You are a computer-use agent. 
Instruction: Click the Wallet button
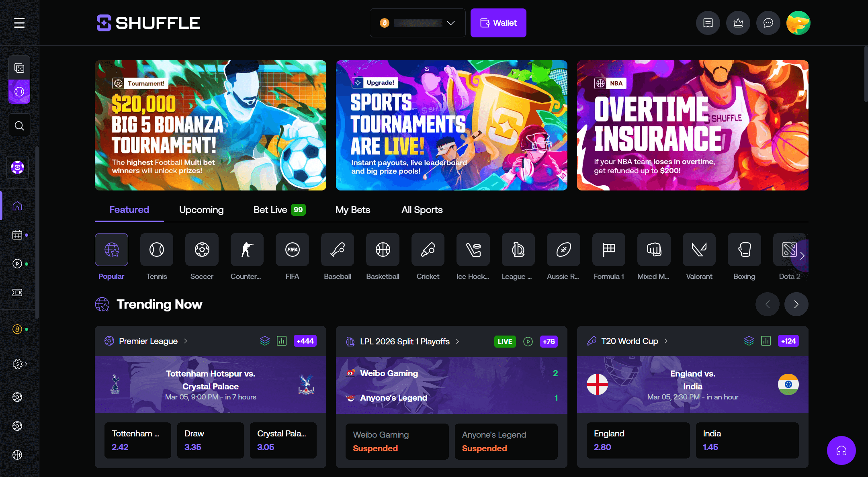pos(498,23)
